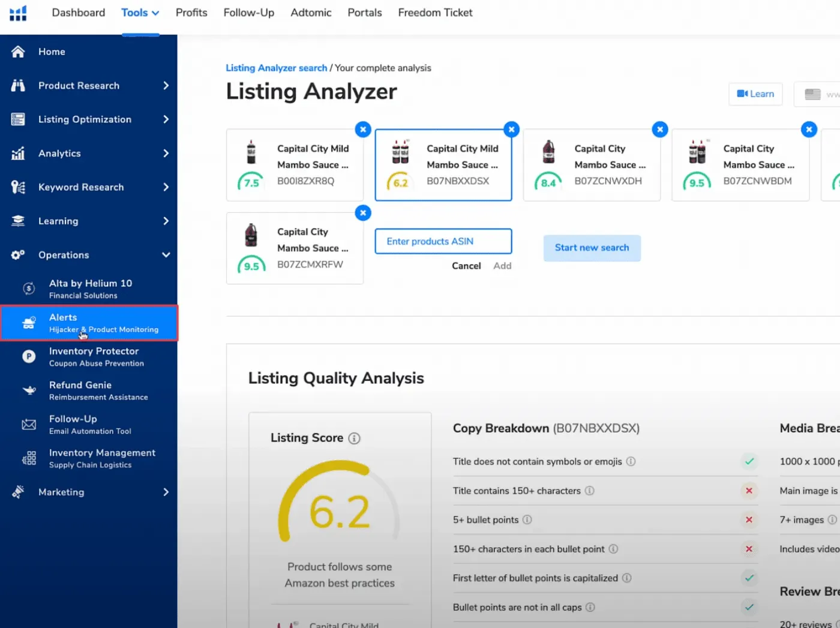This screenshot has width=840, height=628.
Task: Click info icon beside not in all caps check
Action: click(x=590, y=607)
